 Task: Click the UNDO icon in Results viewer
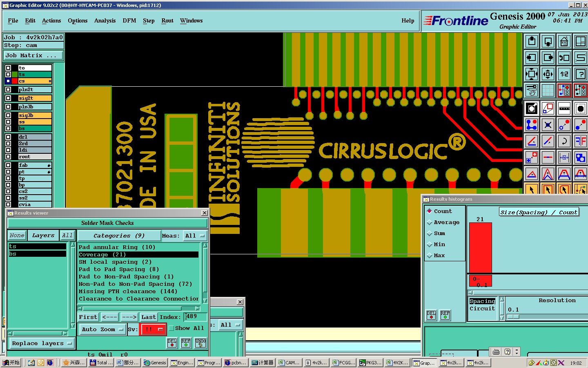[x=200, y=343]
